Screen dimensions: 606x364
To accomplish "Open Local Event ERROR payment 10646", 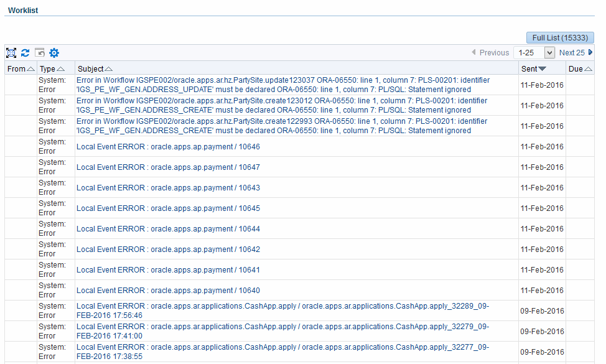I will pyautogui.click(x=168, y=147).
